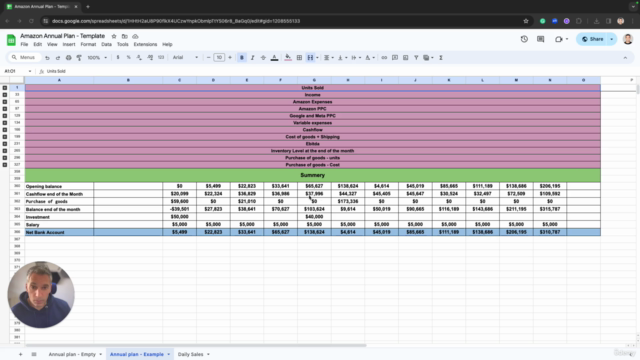This screenshot has height=360, width=640.
Task: Open Arial font dropdown
Action: [x=185, y=58]
